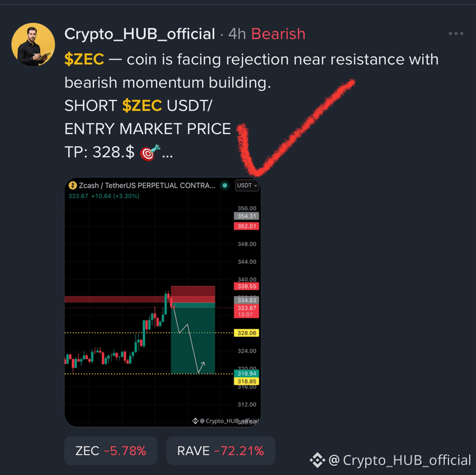The height and width of the screenshot is (475, 476).
Task: Select the ZEC -5.78% ticker chip
Action: point(111,451)
